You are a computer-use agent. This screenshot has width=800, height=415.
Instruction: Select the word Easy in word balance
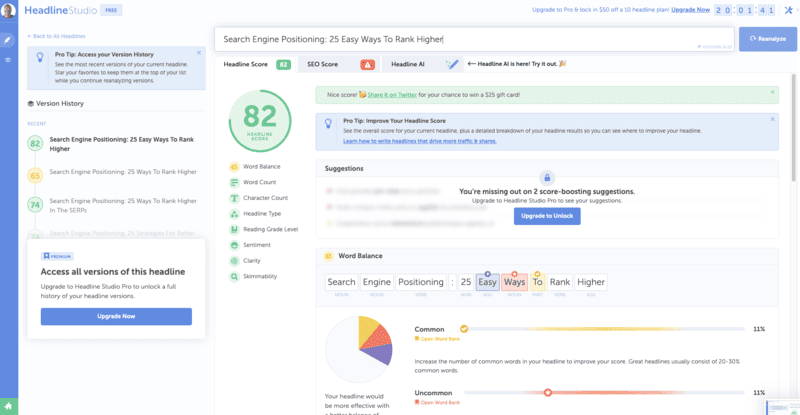[487, 282]
